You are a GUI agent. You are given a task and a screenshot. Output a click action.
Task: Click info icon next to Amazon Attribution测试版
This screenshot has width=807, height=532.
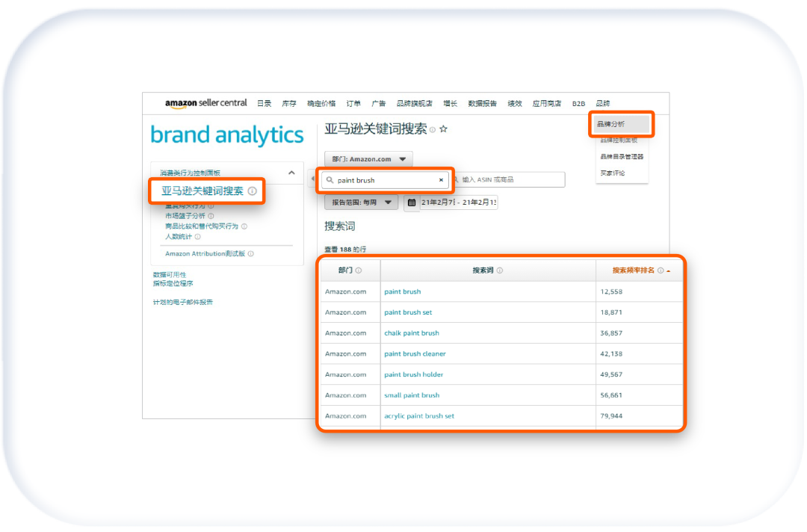(x=250, y=253)
